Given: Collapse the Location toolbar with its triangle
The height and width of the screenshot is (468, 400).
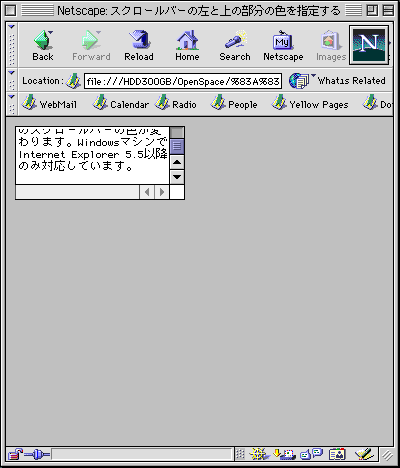Looking at the screenshot, I should coord(12,73).
